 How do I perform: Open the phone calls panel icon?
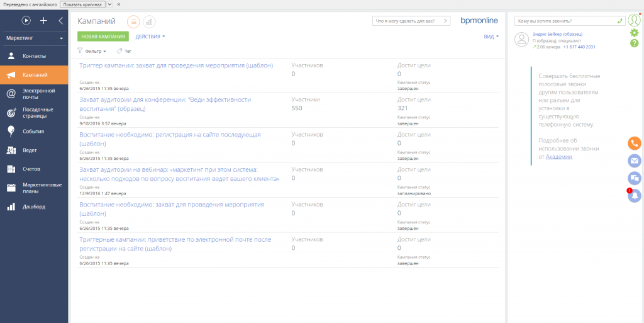(x=635, y=143)
